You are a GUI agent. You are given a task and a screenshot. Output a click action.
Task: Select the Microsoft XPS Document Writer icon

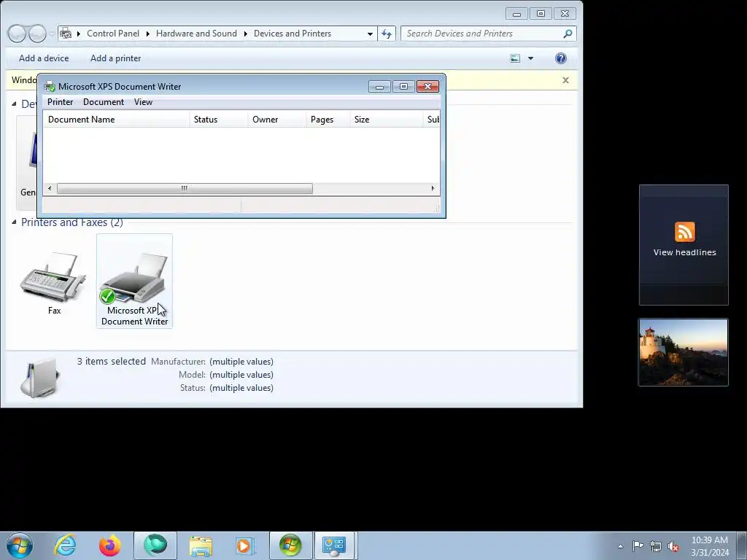[x=134, y=281]
